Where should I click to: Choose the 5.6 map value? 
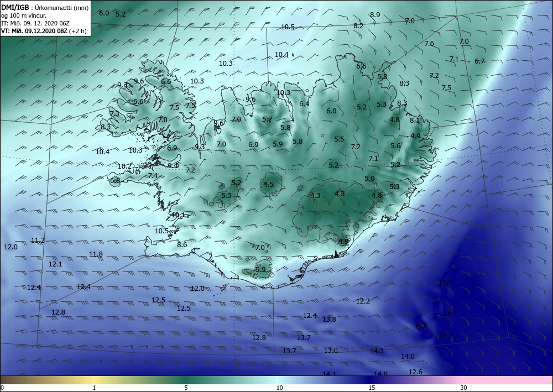(395, 145)
